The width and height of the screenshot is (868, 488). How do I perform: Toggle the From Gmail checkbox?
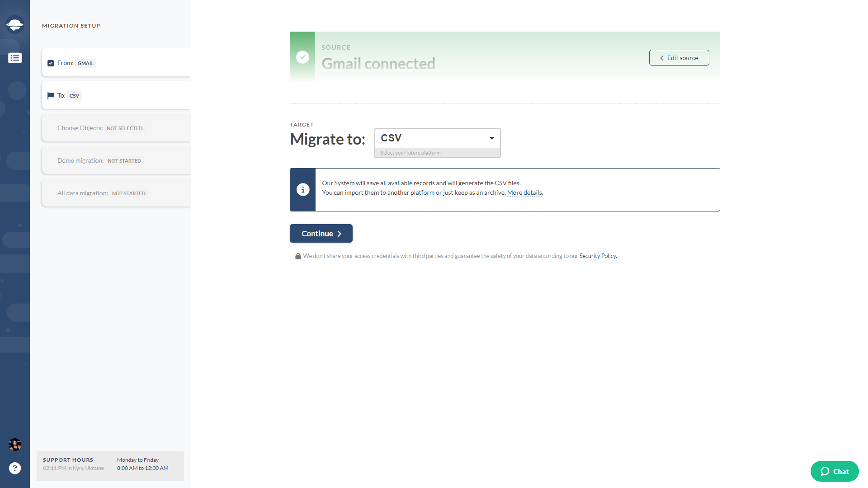pos(51,63)
